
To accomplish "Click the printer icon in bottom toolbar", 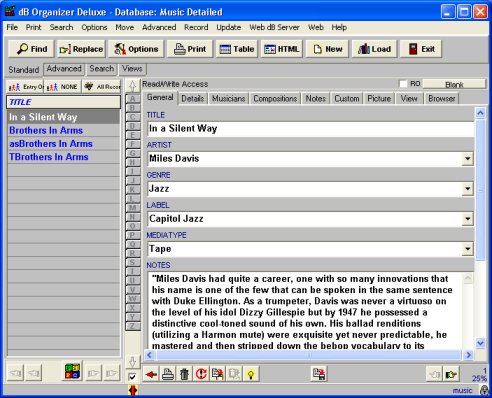I will tap(168, 374).
